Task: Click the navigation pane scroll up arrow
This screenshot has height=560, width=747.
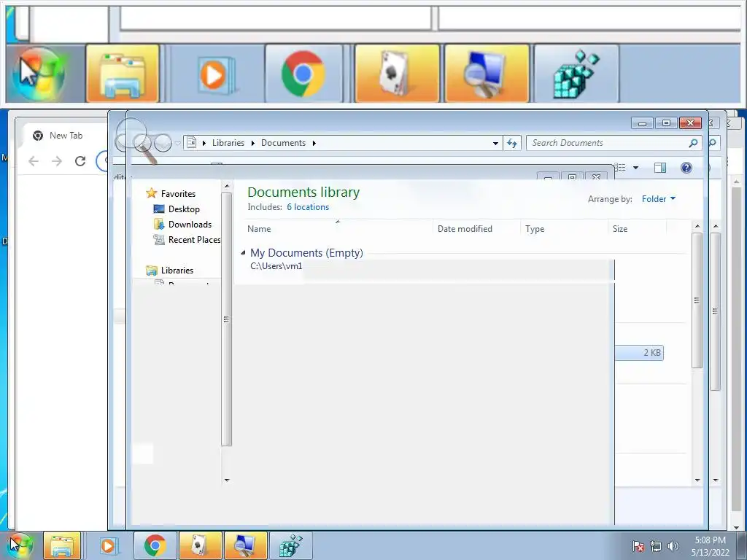Action: pyautogui.click(x=227, y=186)
